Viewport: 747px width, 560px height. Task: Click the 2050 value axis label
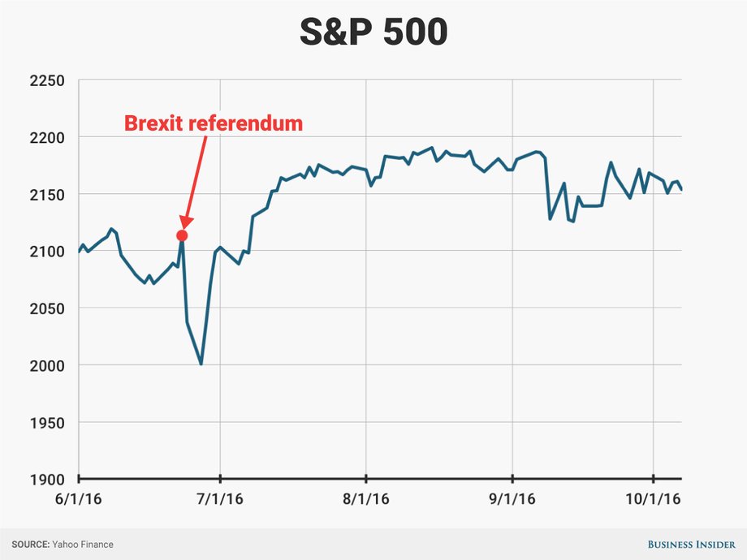click(x=47, y=308)
